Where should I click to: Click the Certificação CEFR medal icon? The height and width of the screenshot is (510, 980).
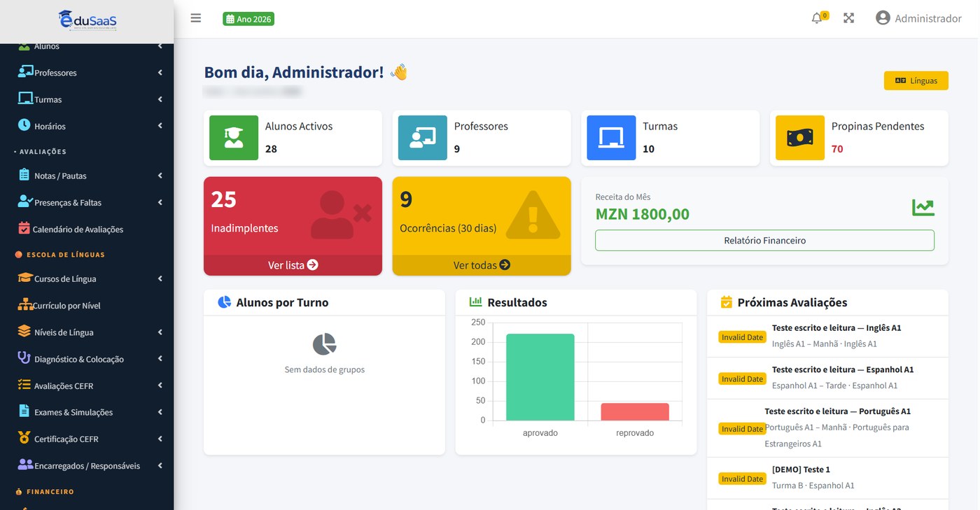[x=24, y=438]
